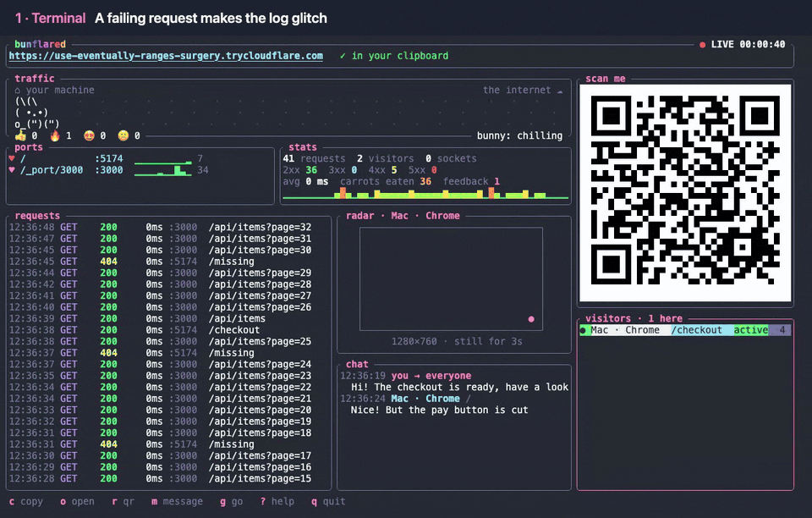
Task: Click the 'LIVE 00:00:40' timer text
Action: tap(748, 45)
